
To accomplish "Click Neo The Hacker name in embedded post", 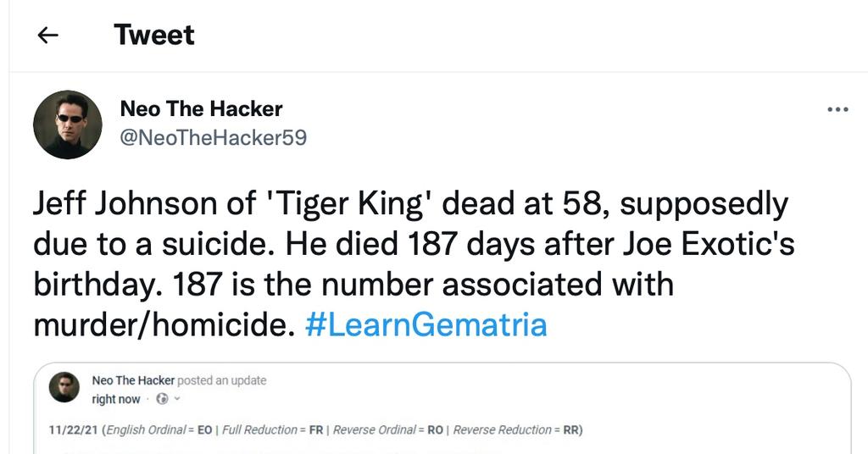I will [x=132, y=380].
